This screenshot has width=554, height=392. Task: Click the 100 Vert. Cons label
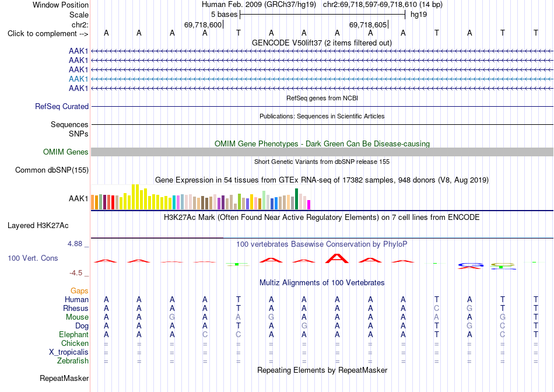point(33,258)
